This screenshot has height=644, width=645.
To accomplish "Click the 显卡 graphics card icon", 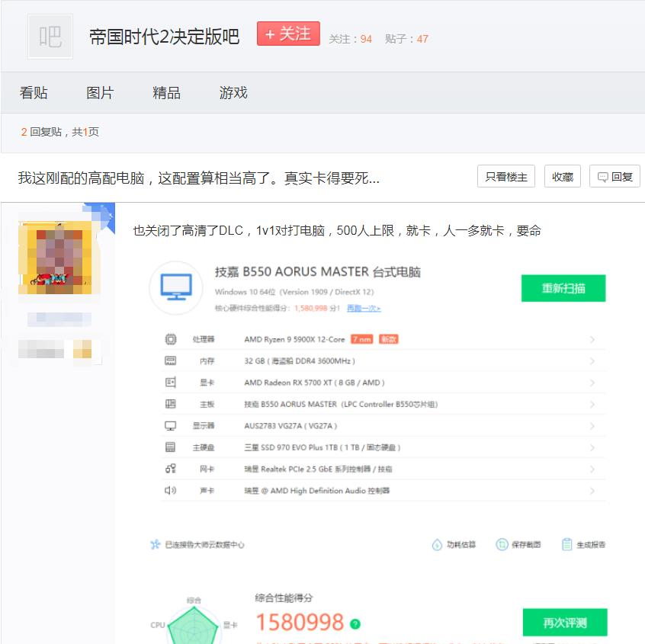I will [170, 383].
